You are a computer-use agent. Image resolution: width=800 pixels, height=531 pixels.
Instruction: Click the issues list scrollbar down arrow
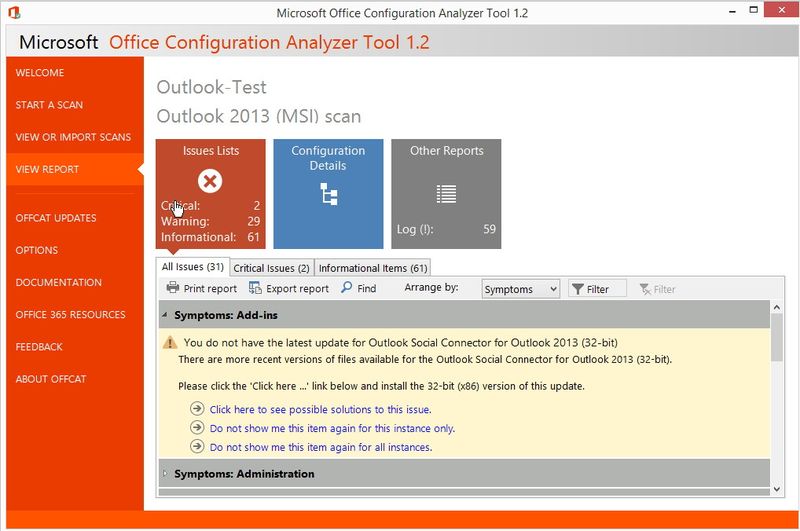[777, 489]
